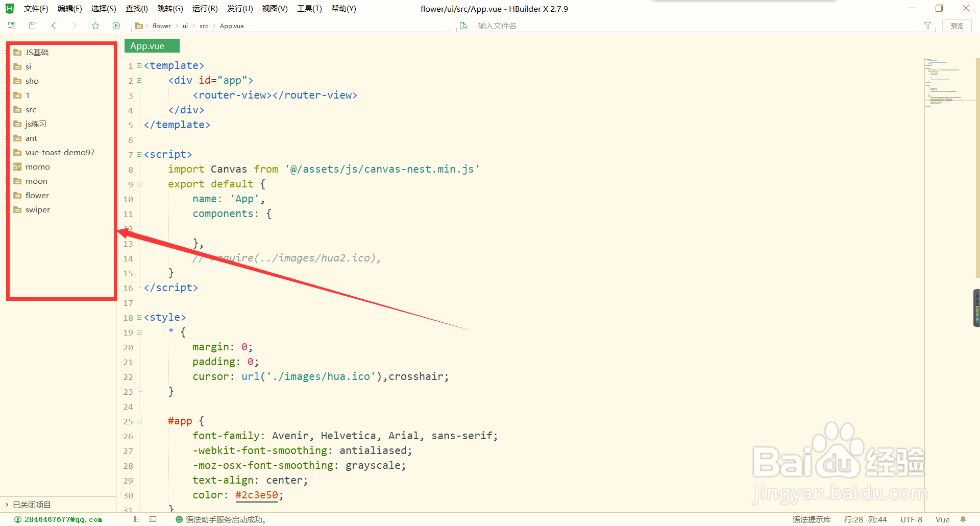Click the UTF-8 encoding indicator

tap(911, 519)
